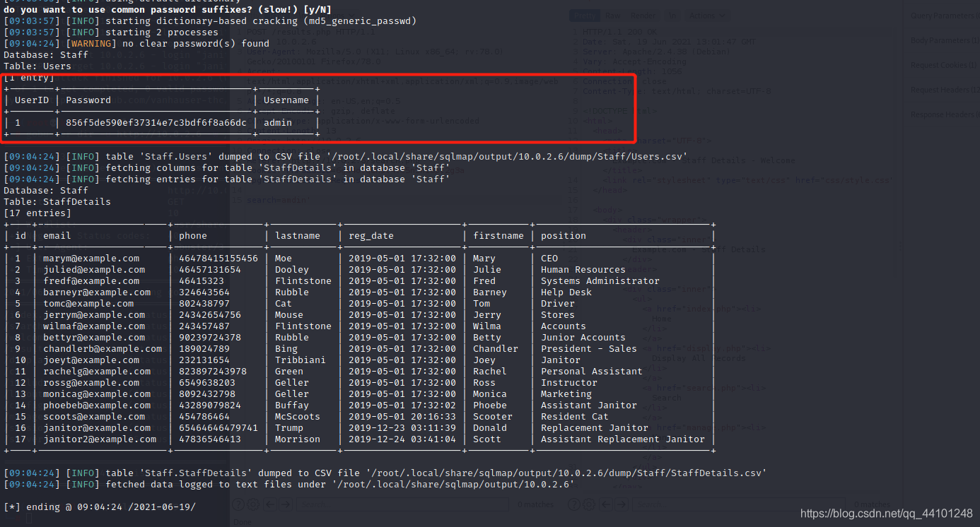
Task: Go to next match in Burp request search
Action: 286,504
